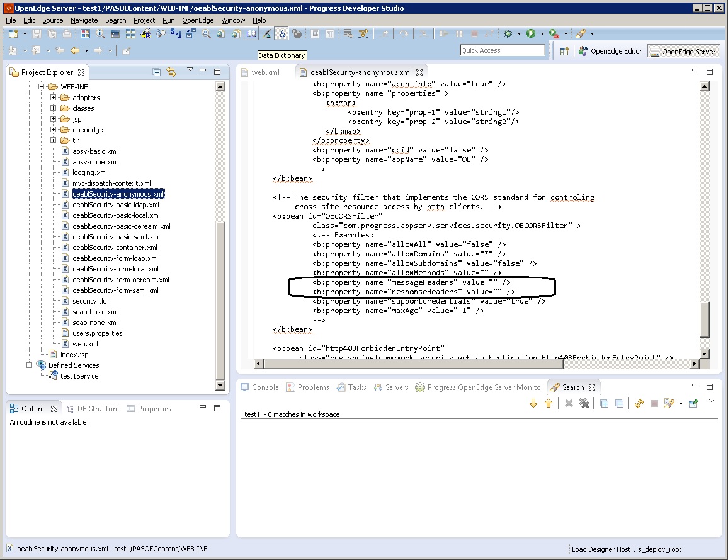The width and height of the screenshot is (728, 560).
Task: Click the magnifier info icon in toolbar
Action: coord(100,33)
